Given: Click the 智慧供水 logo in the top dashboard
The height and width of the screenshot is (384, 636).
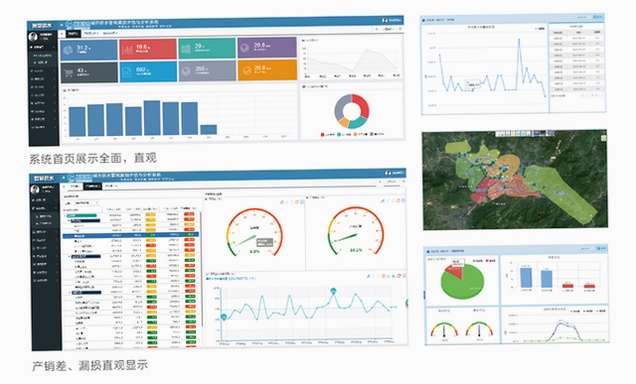Looking at the screenshot, I should coord(42,26).
